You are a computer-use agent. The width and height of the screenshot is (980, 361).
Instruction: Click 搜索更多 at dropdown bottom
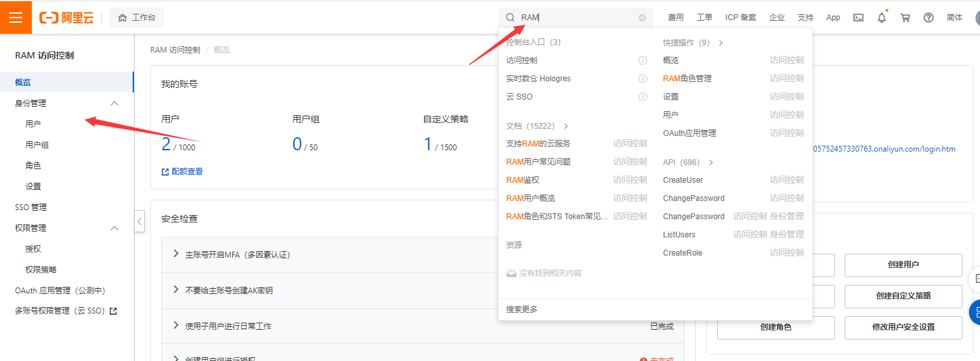(522, 310)
